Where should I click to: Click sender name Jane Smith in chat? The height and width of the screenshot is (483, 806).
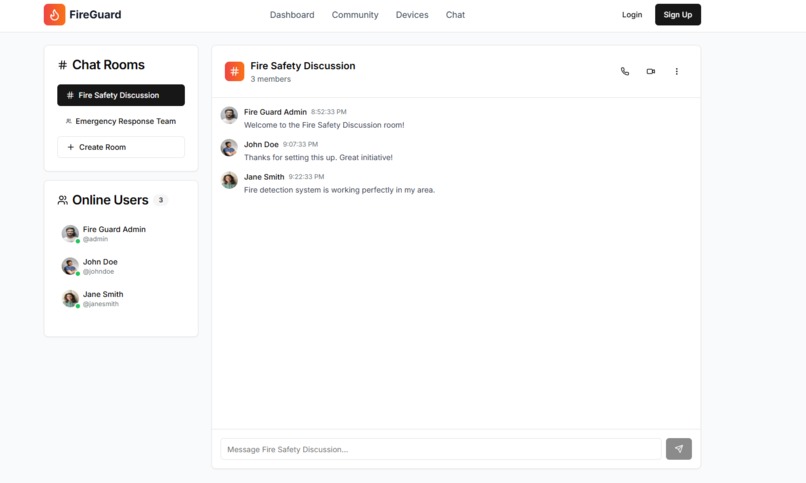264,177
